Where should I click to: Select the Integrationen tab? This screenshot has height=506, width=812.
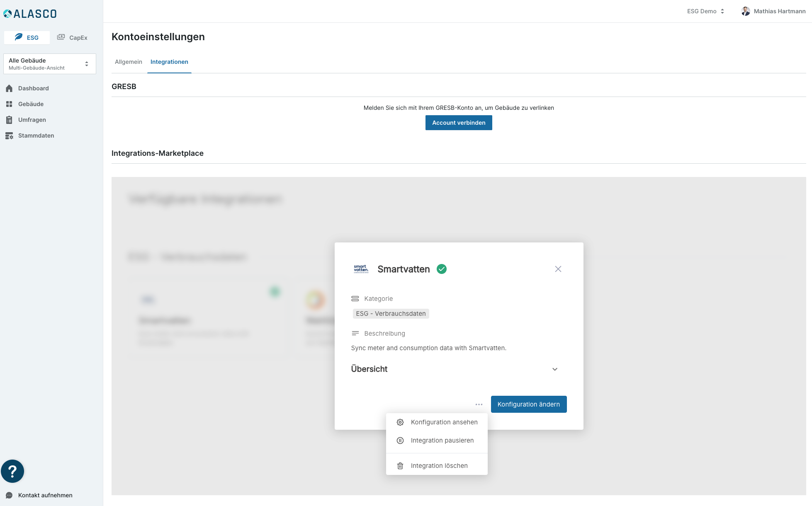169,62
